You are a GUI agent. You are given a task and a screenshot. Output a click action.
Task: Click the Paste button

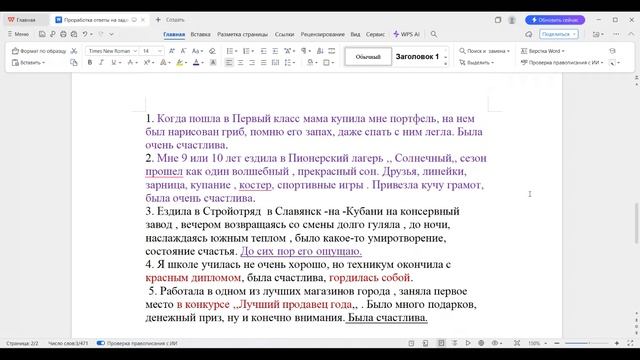click(x=28, y=62)
